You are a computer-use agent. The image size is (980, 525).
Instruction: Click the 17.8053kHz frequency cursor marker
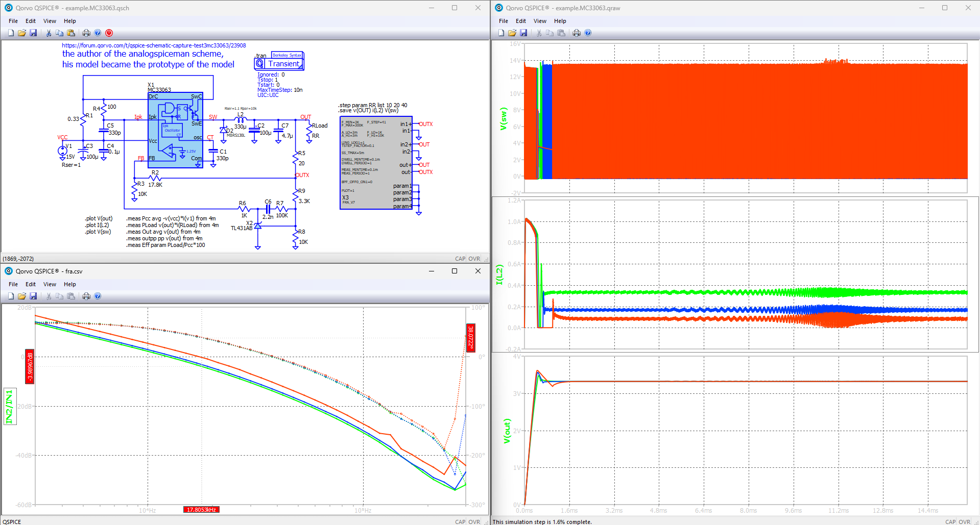201,510
